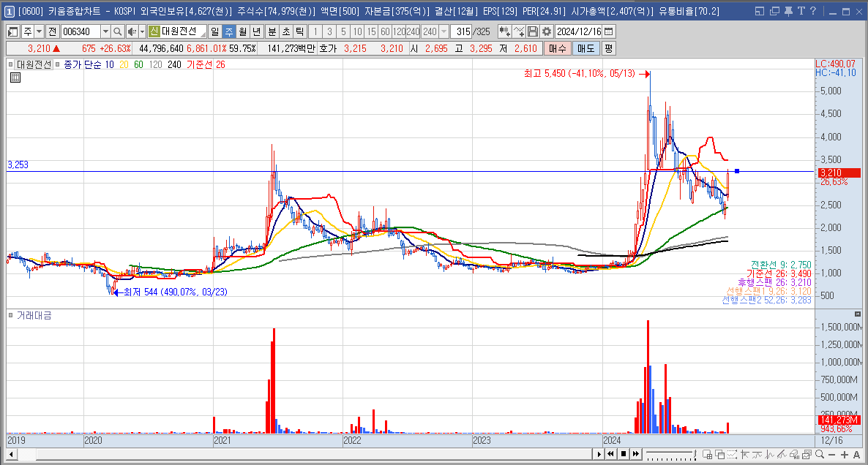The height and width of the screenshot is (465, 868).
Task: Fast forward chart playback
Action: click(x=635, y=454)
